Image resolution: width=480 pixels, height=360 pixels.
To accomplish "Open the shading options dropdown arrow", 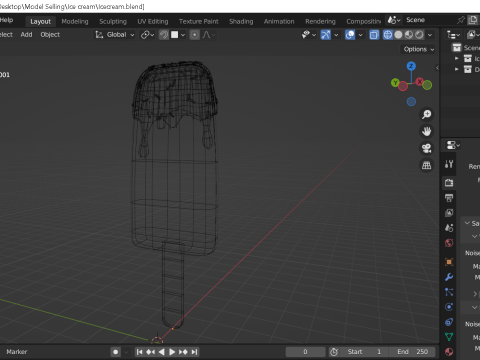I will pos(430,35).
